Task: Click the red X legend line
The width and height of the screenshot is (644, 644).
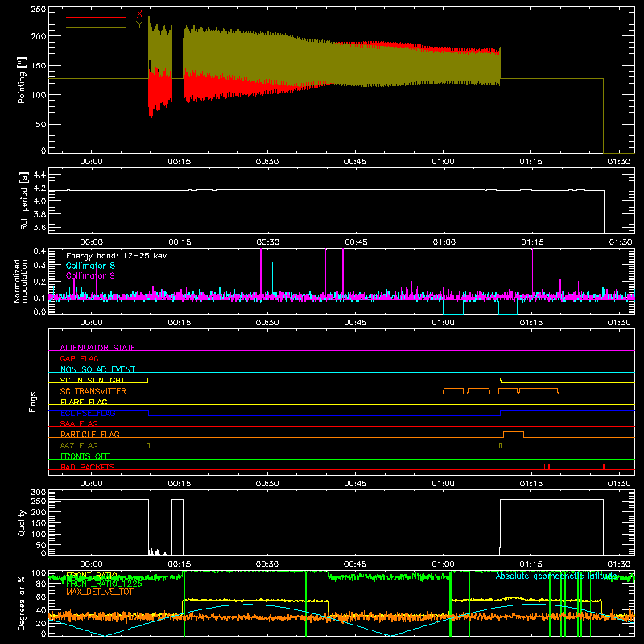Action: [x=95, y=17]
